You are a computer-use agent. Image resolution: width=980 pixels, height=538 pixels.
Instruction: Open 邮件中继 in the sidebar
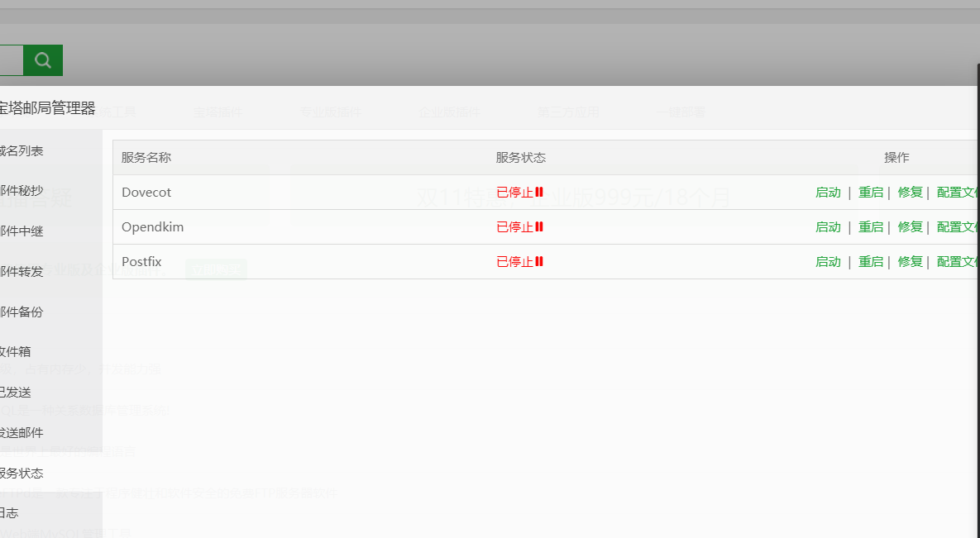pyautogui.click(x=22, y=231)
